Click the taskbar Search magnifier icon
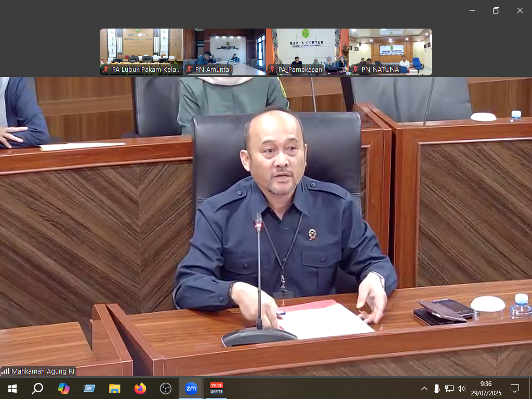The image size is (532, 399). coord(37,388)
